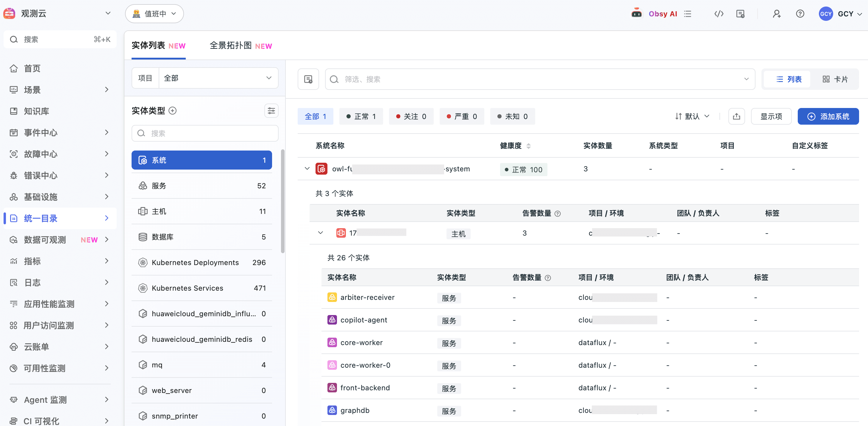The width and height of the screenshot is (868, 426).
Task: Switch to 卡片 card view
Action: (835, 79)
